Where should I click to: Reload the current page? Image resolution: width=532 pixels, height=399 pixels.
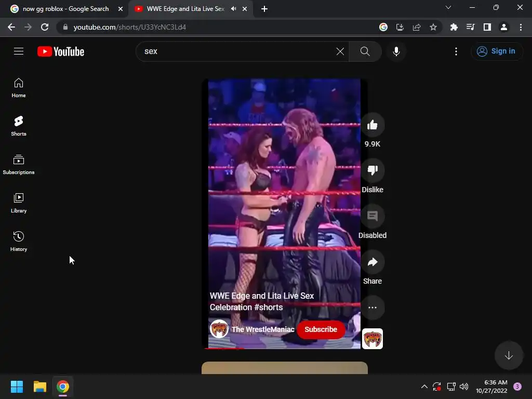45,27
